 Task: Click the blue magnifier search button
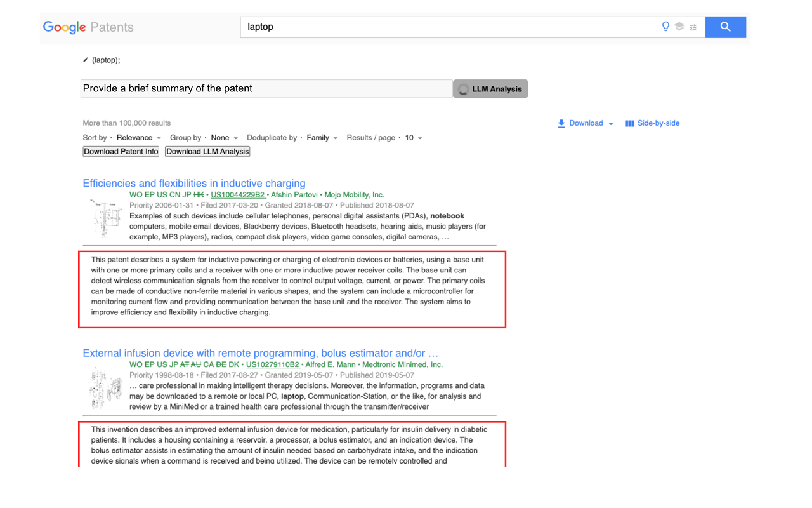click(x=725, y=27)
